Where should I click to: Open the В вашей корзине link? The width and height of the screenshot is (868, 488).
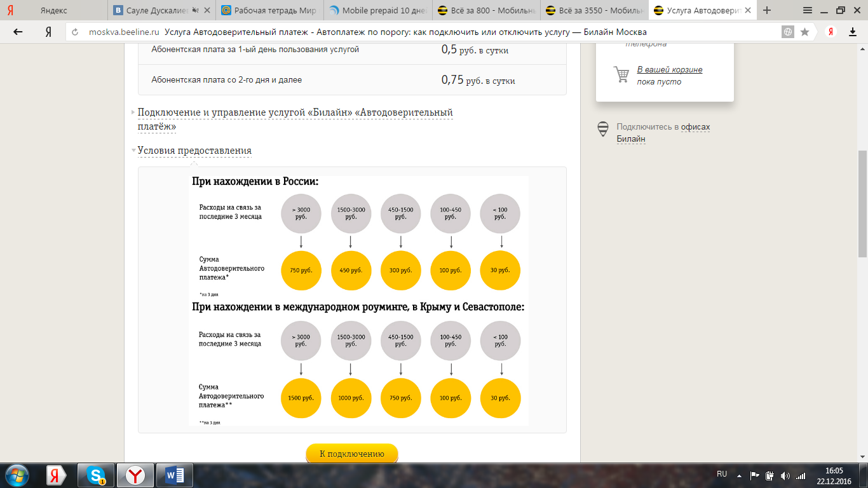pyautogui.click(x=670, y=70)
